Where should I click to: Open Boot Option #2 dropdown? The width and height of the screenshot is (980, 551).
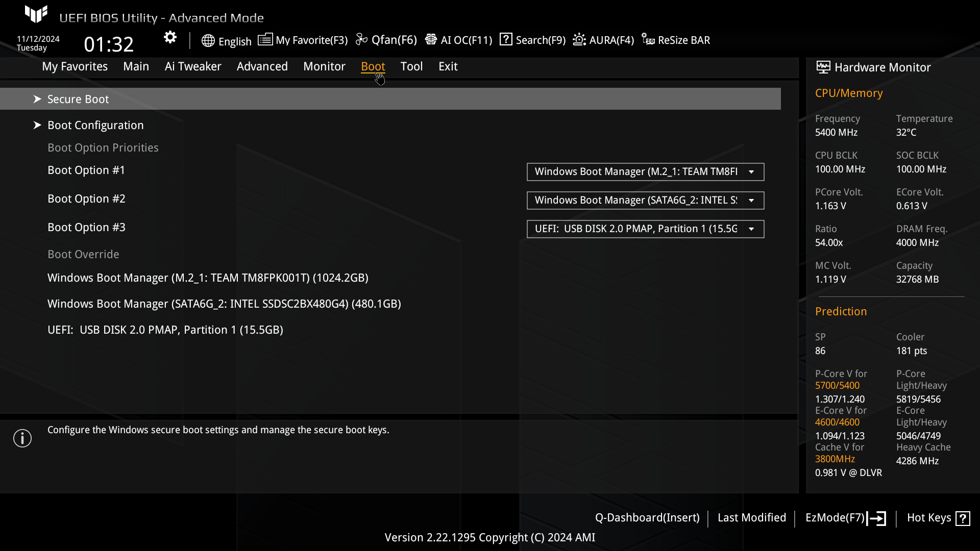645,201
